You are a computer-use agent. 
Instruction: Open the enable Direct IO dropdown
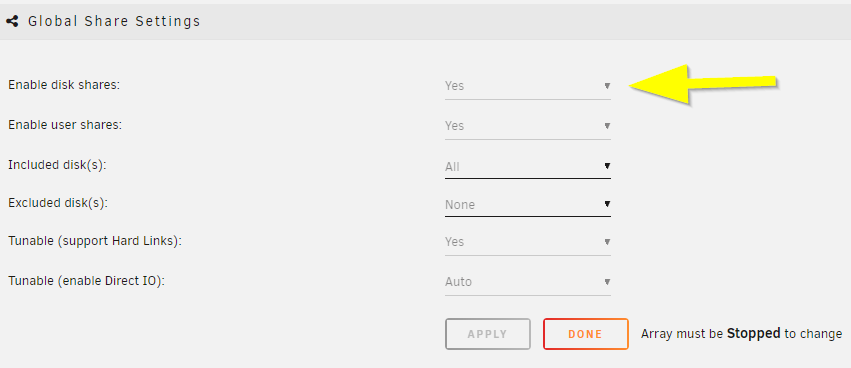pyautogui.click(x=528, y=282)
